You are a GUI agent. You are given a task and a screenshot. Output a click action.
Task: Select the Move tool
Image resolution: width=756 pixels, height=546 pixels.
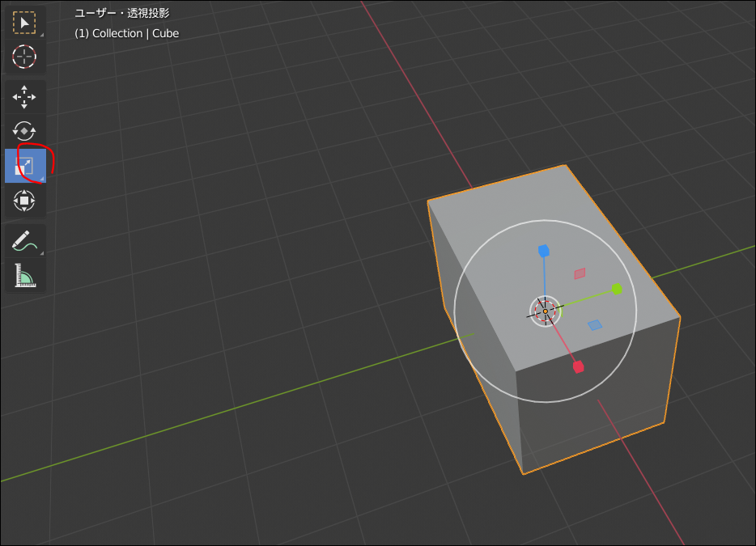pyautogui.click(x=24, y=97)
